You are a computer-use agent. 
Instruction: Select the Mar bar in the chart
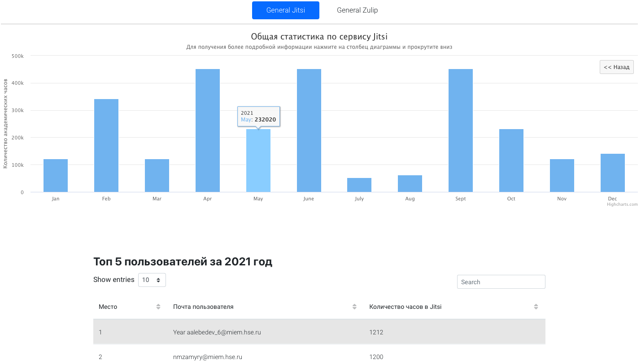coord(157,176)
